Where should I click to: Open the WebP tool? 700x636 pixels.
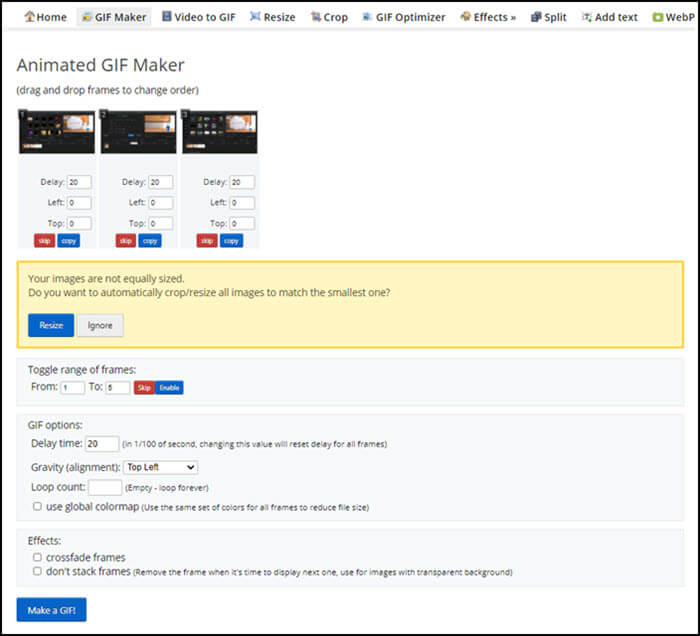point(672,17)
